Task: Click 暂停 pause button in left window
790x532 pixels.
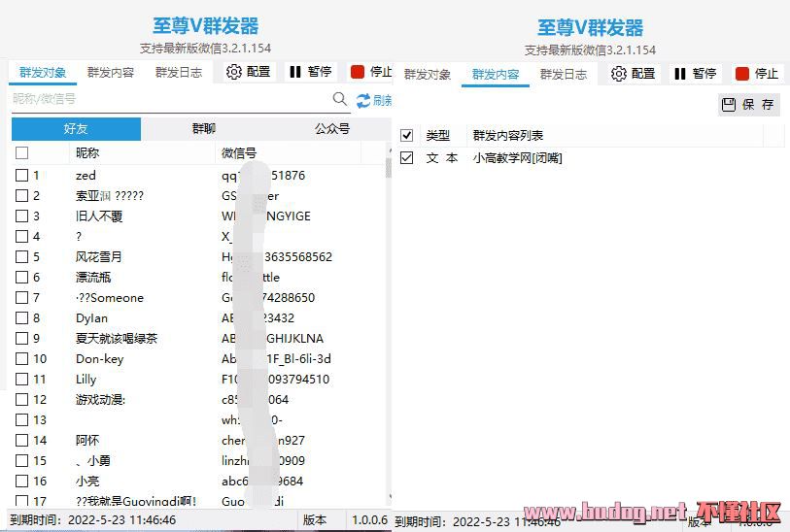Action: (x=311, y=72)
